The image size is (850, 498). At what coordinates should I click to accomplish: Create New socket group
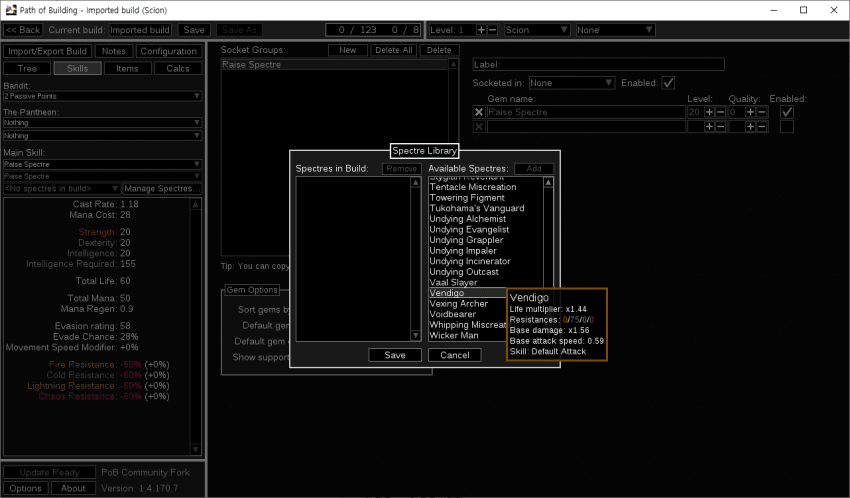pyautogui.click(x=347, y=50)
